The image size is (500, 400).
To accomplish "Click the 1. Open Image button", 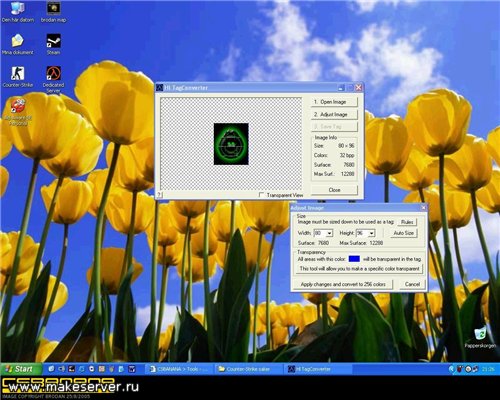I will click(x=334, y=102).
